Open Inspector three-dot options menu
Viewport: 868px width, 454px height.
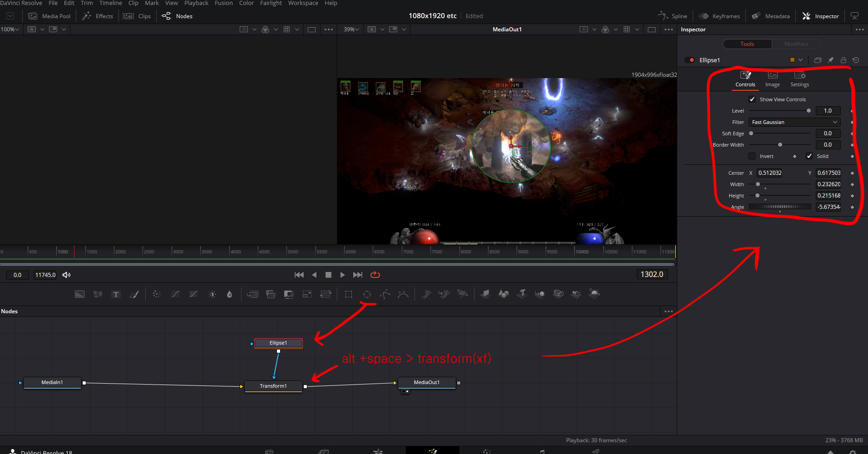860,30
